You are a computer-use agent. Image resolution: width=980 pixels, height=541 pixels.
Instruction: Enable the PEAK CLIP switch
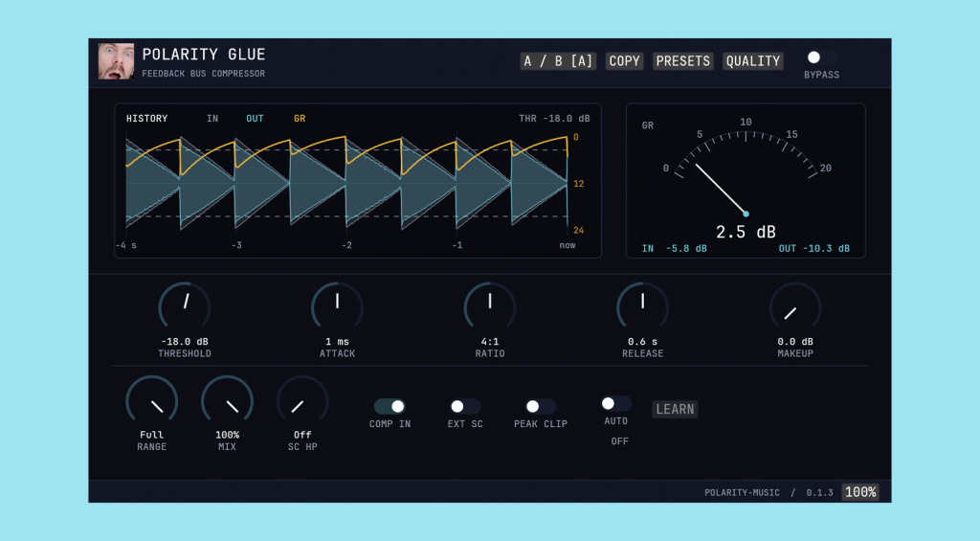[540, 407]
